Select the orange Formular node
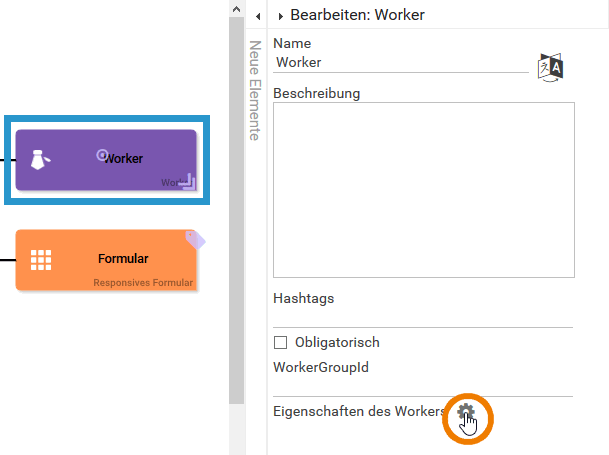This screenshot has width=609, height=455. point(106,260)
